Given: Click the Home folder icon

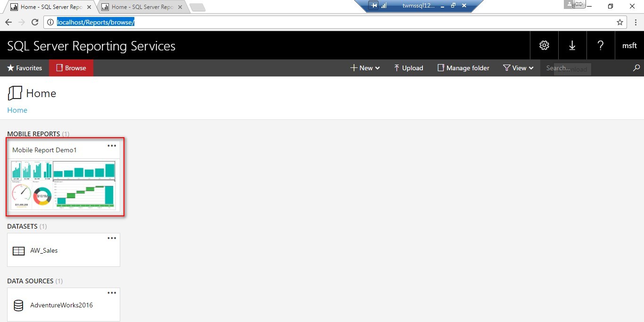Looking at the screenshot, I should (x=15, y=93).
